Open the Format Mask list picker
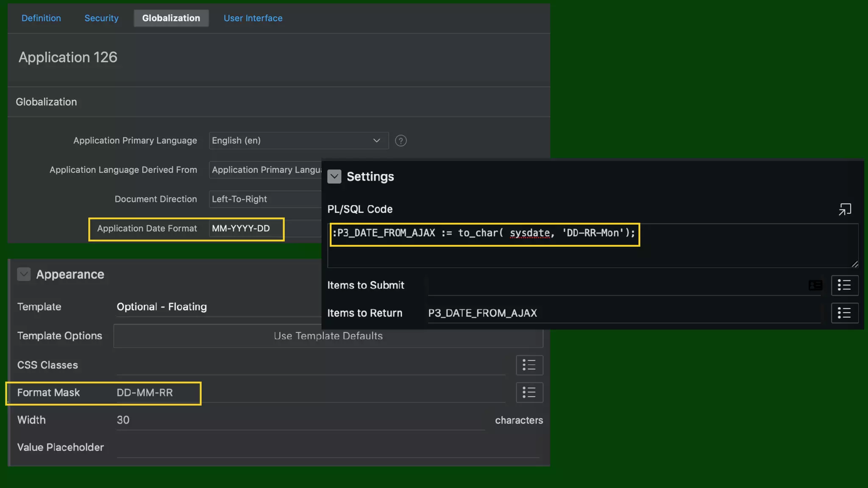 [x=529, y=392]
